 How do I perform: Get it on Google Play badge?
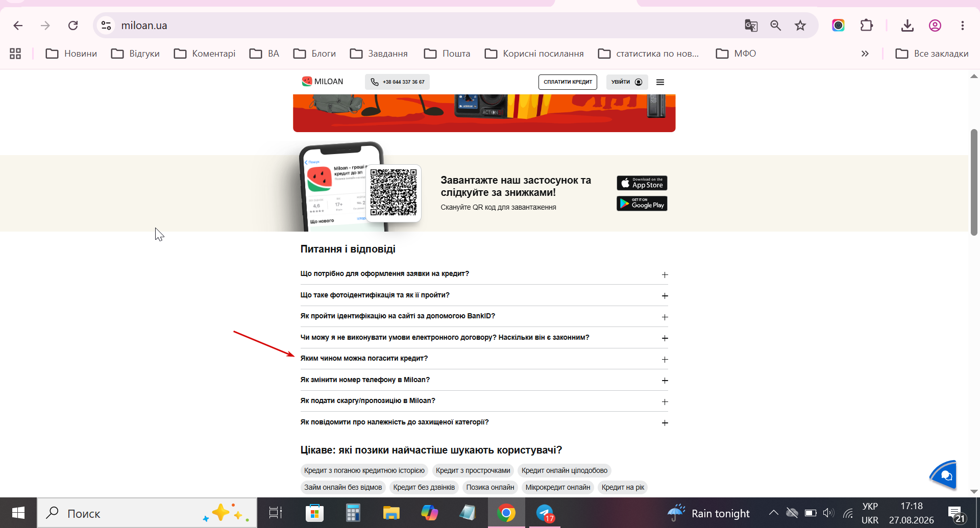(x=642, y=204)
